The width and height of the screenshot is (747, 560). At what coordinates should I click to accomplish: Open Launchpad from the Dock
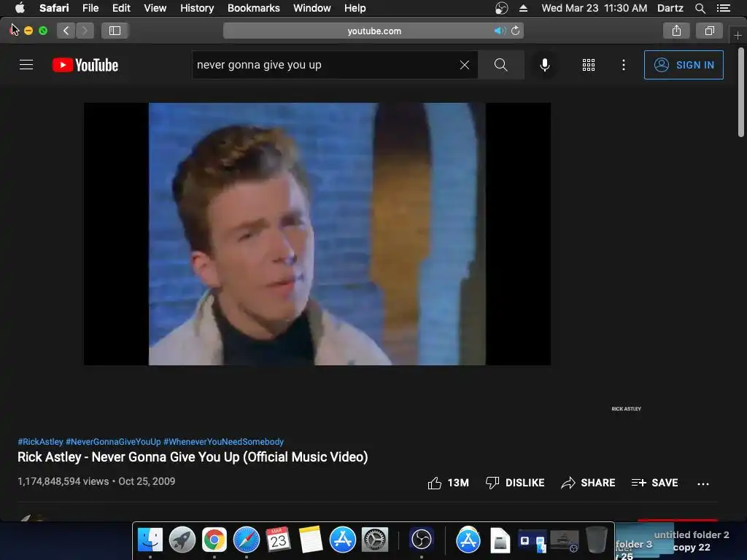(182, 540)
